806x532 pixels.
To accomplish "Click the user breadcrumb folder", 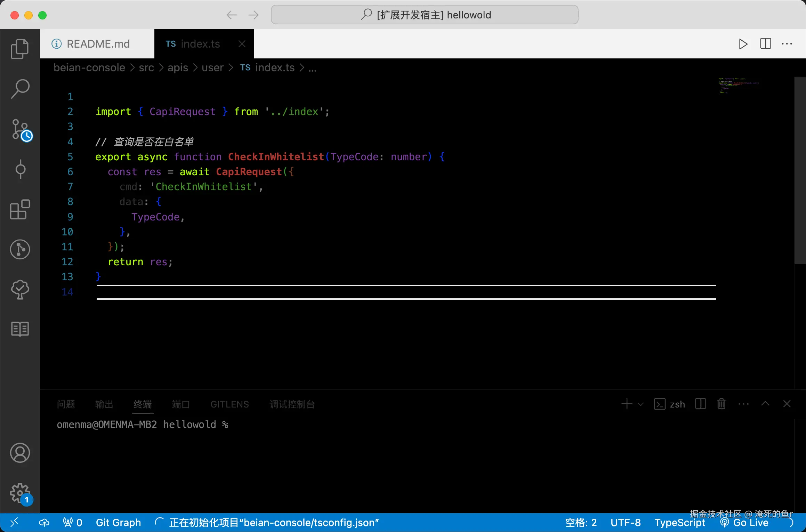I will tap(212, 68).
